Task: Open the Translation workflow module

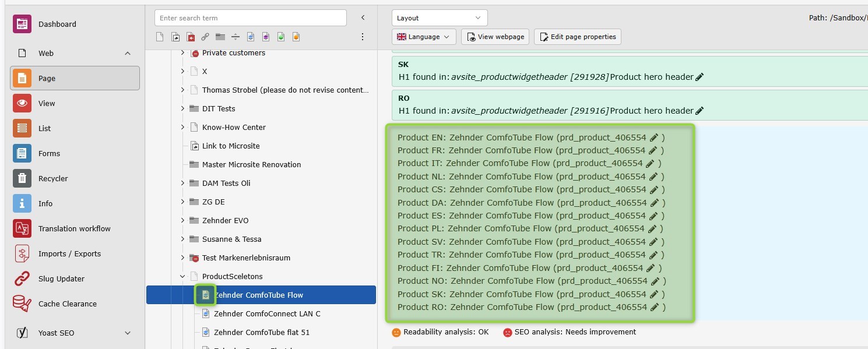Action: [x=74, y=228]
